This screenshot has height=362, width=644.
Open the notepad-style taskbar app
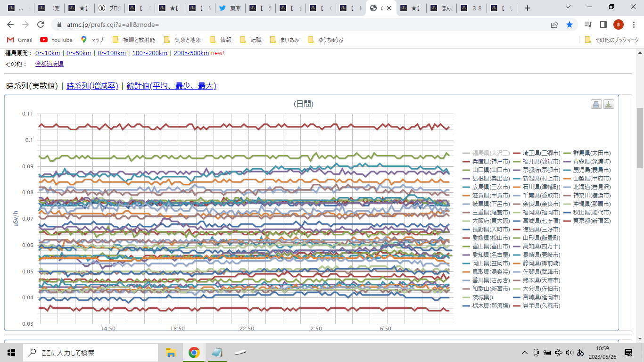(x=217, y=352)
